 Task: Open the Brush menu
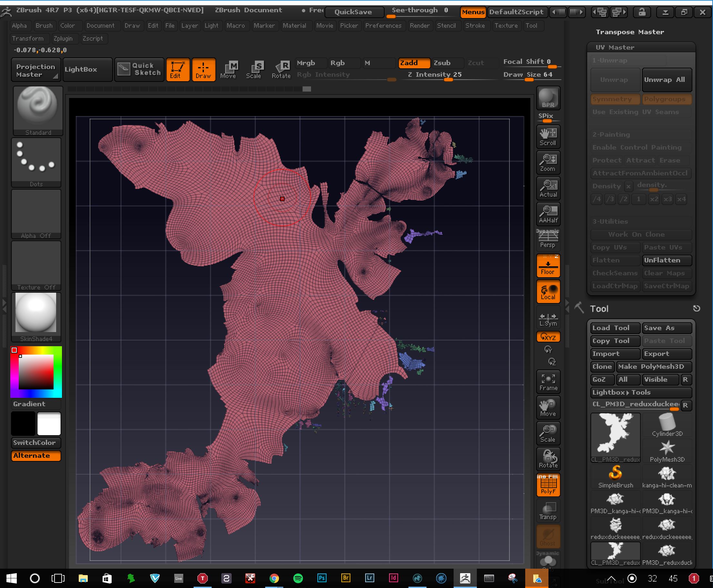tap(44, 25)
